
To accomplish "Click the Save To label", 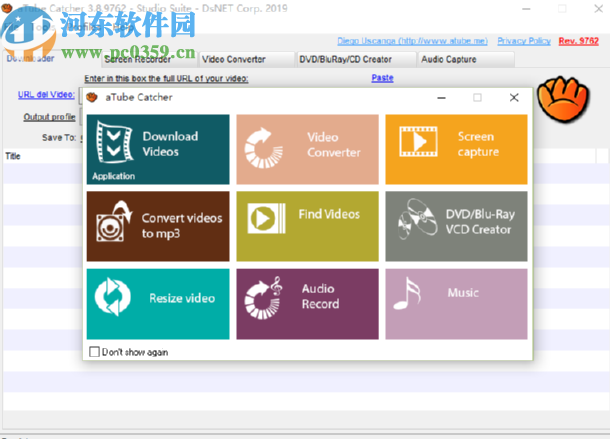I will 59,137.
